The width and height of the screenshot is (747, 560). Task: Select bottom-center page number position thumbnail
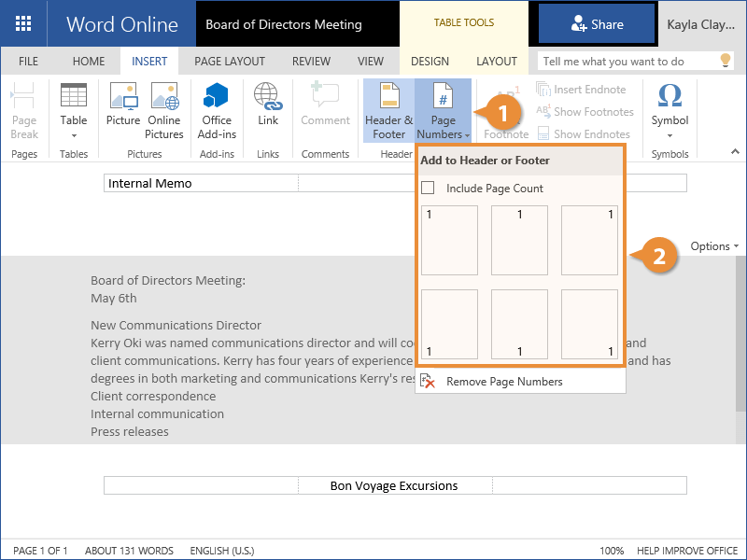pos(519,324)
